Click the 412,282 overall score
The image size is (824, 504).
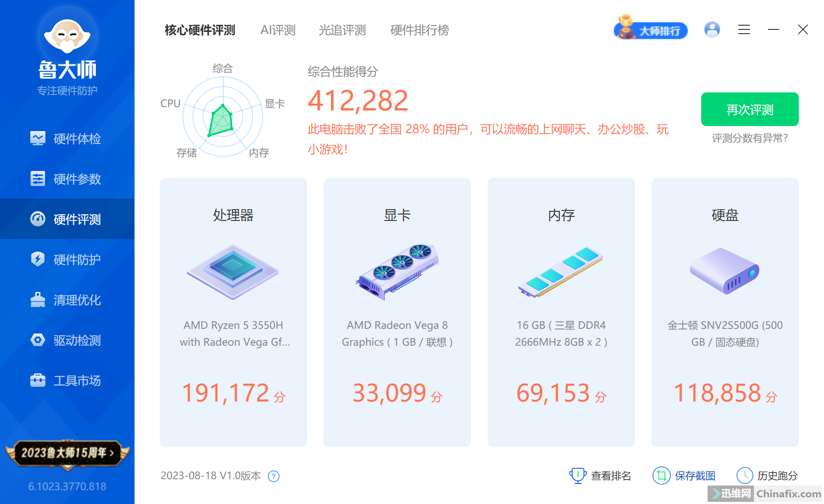coord(358,101)
